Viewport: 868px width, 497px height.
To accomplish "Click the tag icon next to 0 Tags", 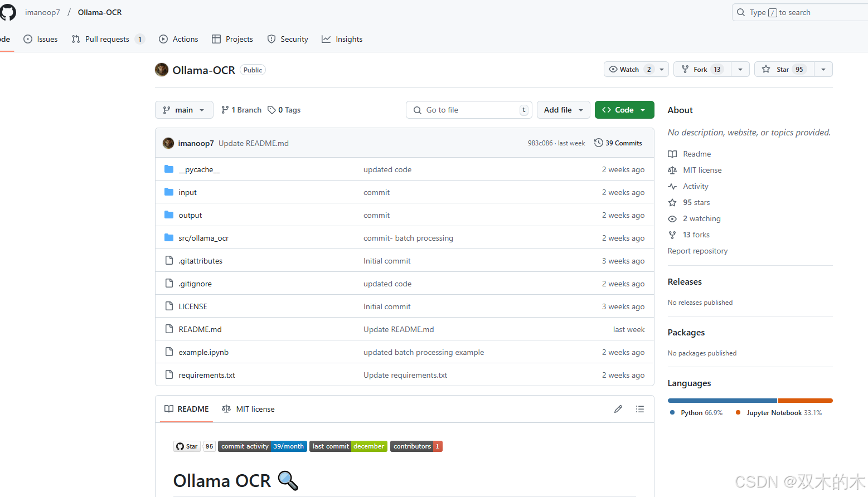I will point(271,110).
